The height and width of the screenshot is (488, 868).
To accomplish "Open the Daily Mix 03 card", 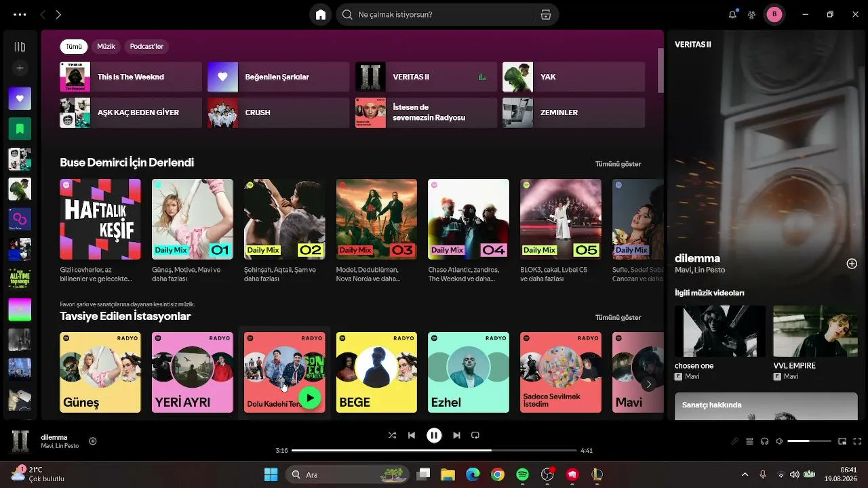I will point(376,232).
